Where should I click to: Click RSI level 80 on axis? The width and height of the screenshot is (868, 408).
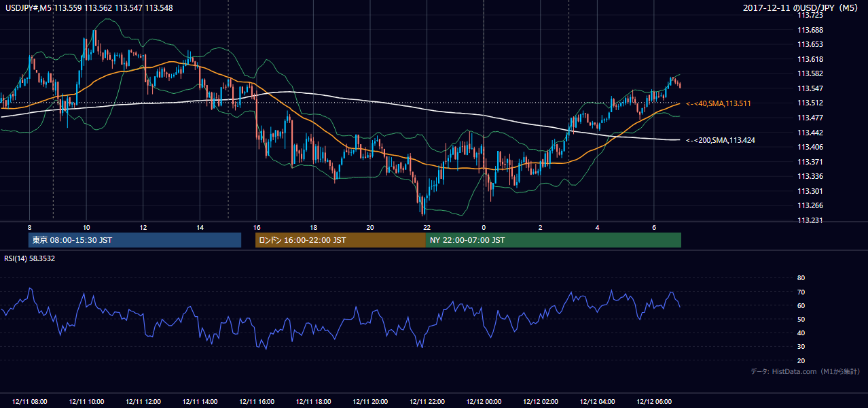(801, 278)
